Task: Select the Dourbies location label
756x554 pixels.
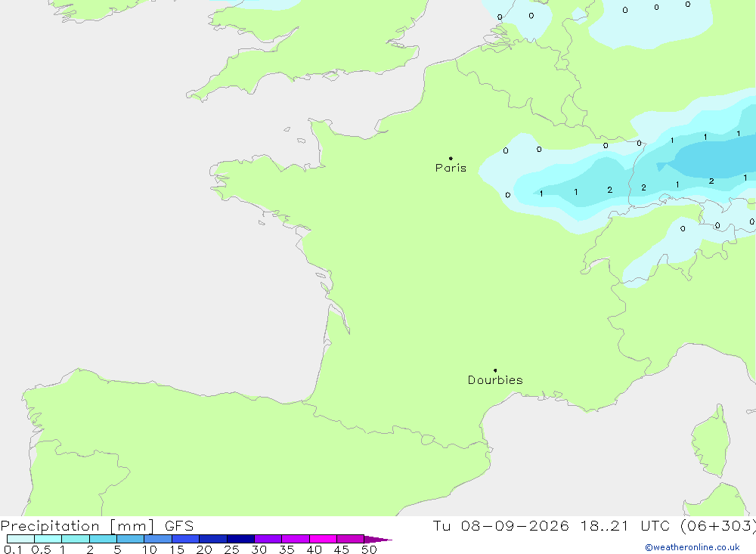Action: (x=495, y=380)
